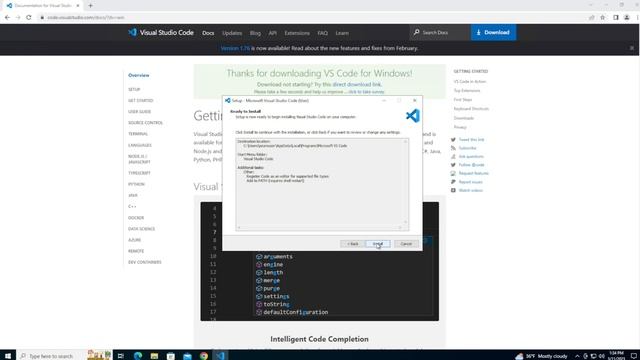Open Privacy link in right panel

460,127
